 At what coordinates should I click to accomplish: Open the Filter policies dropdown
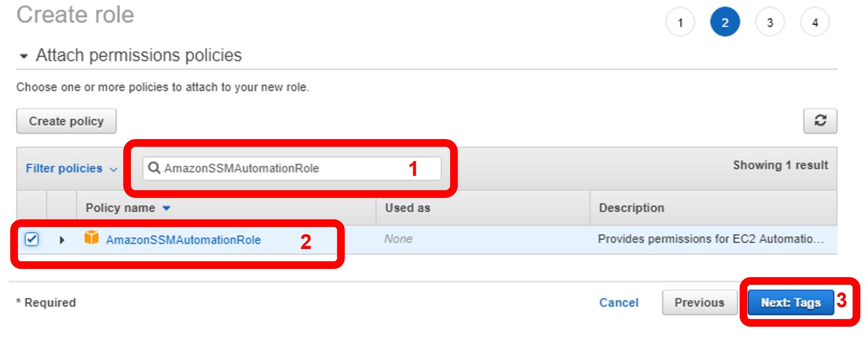point(72,169)
